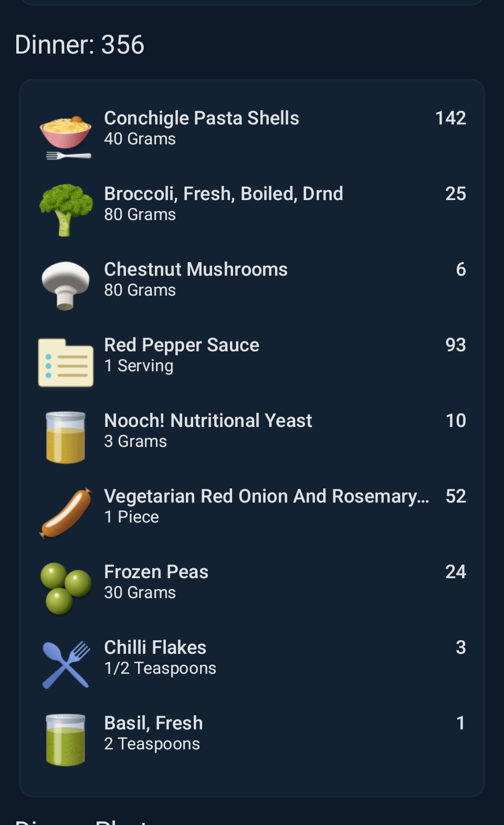The height and width of the screenshot is (825, 504).
Task: Tap the broccoli icon
Action: (66, 210)
